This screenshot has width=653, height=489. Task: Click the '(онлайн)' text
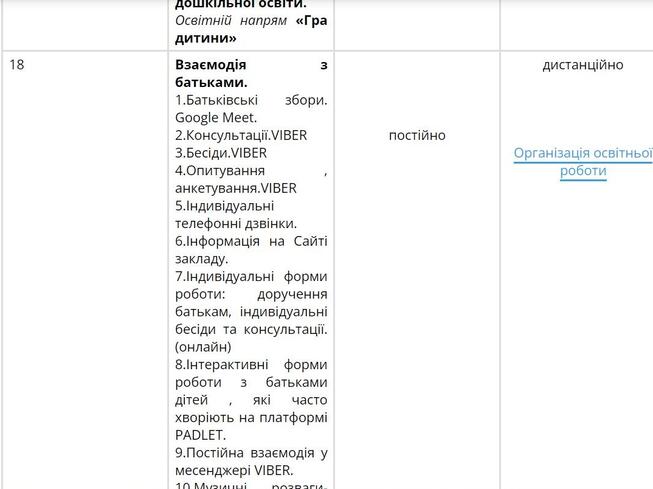pyautogui.click(x=203, y=347)
